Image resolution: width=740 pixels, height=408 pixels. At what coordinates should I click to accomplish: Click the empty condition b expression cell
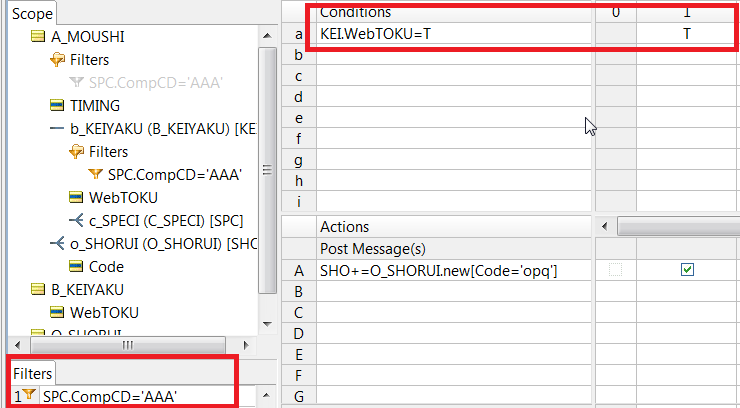454,55
